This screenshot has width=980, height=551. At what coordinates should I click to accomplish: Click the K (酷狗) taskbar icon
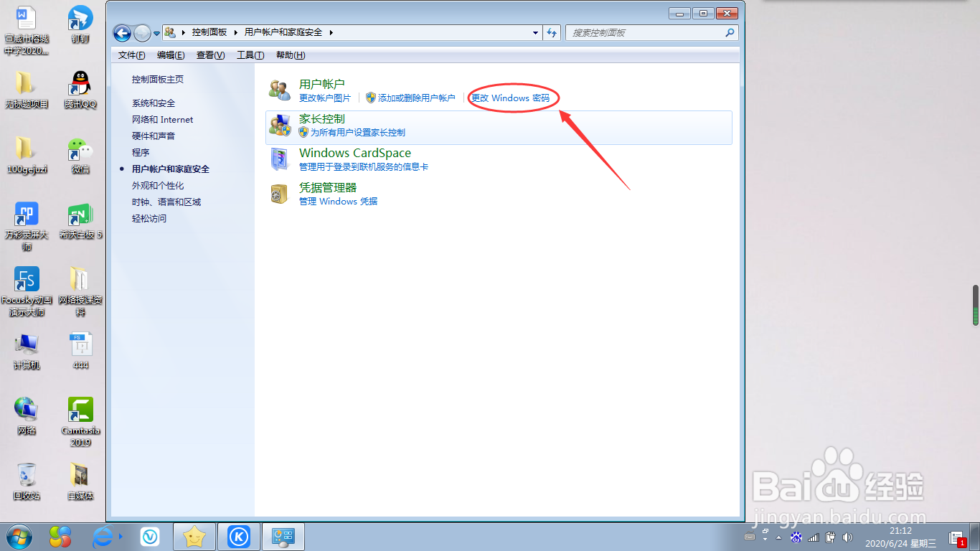click(238, 537)
